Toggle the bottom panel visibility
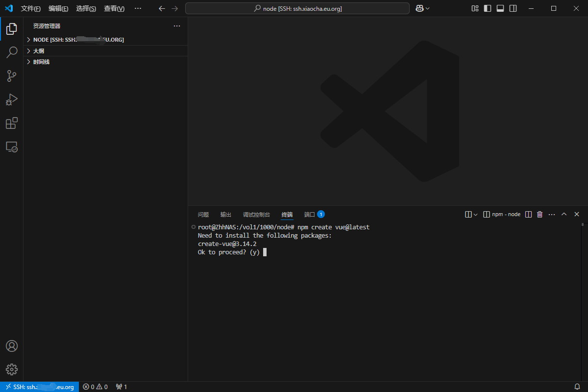This screenshot has height=392, width=588. point(500,8)
